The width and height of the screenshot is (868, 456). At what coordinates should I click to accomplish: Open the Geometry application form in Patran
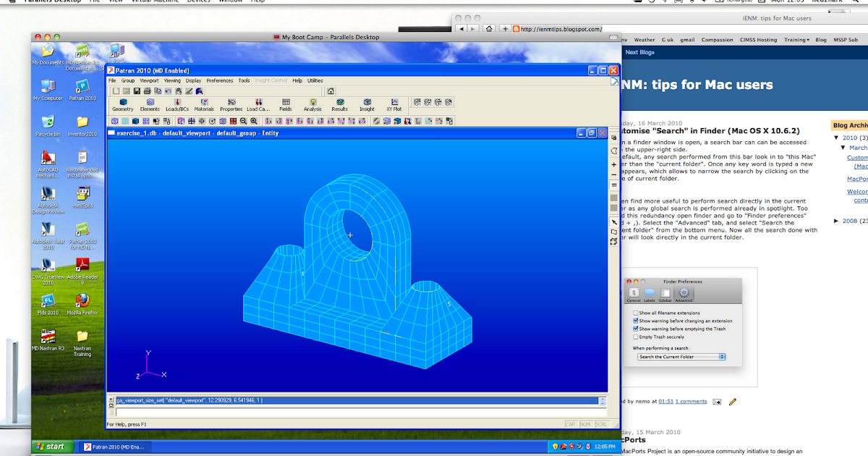(122, 105)
